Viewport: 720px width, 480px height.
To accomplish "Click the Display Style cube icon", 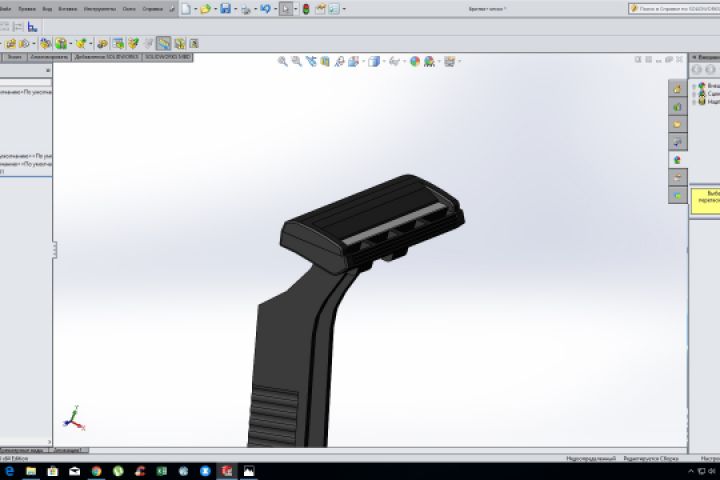I will [373, 61].
